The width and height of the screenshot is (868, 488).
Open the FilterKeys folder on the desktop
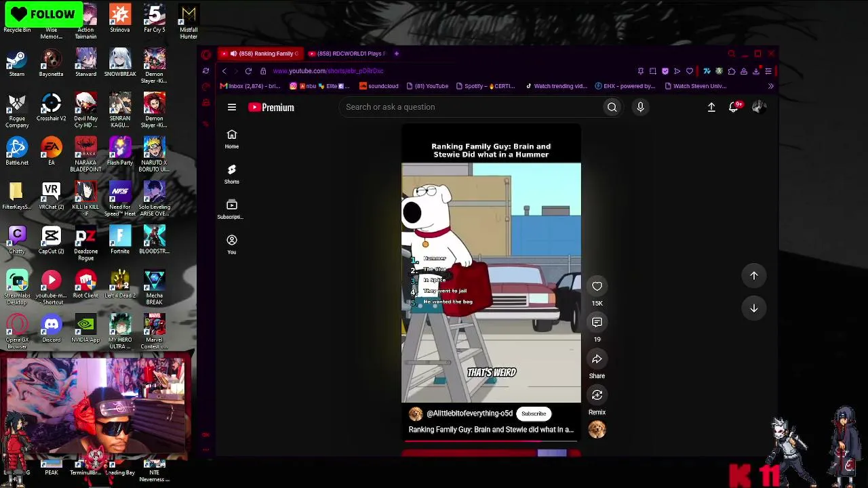pos(17,197)
